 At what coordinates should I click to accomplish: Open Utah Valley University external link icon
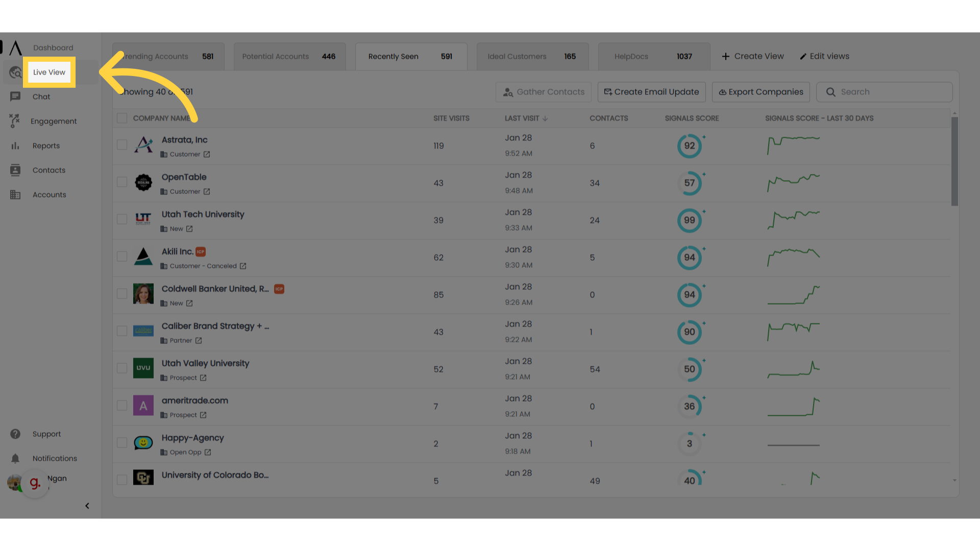203,378
